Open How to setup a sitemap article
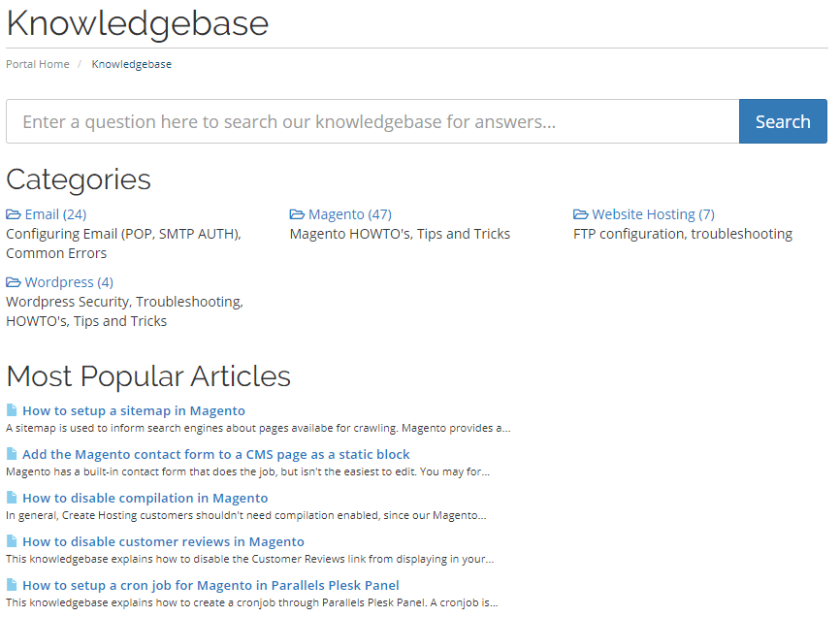This screenshot has height=617, width=840. coord(134,410)
